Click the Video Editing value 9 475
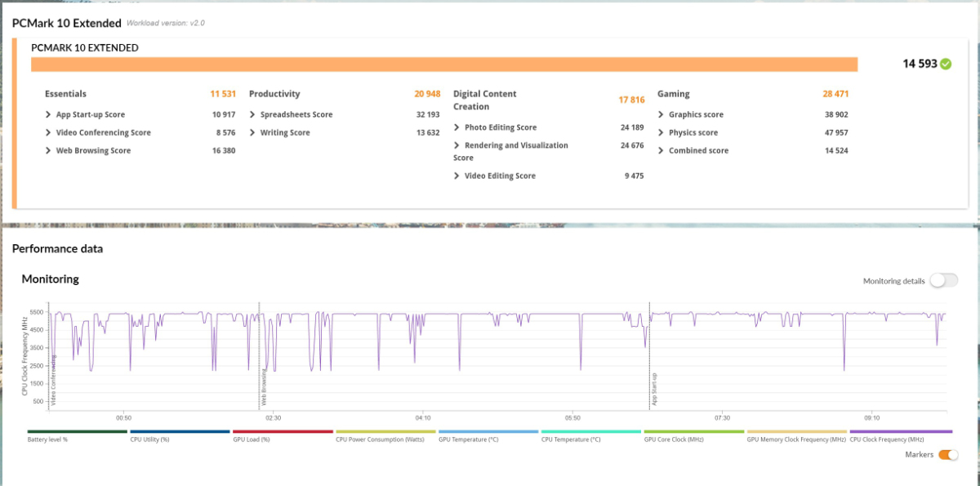 coord(635,176)
